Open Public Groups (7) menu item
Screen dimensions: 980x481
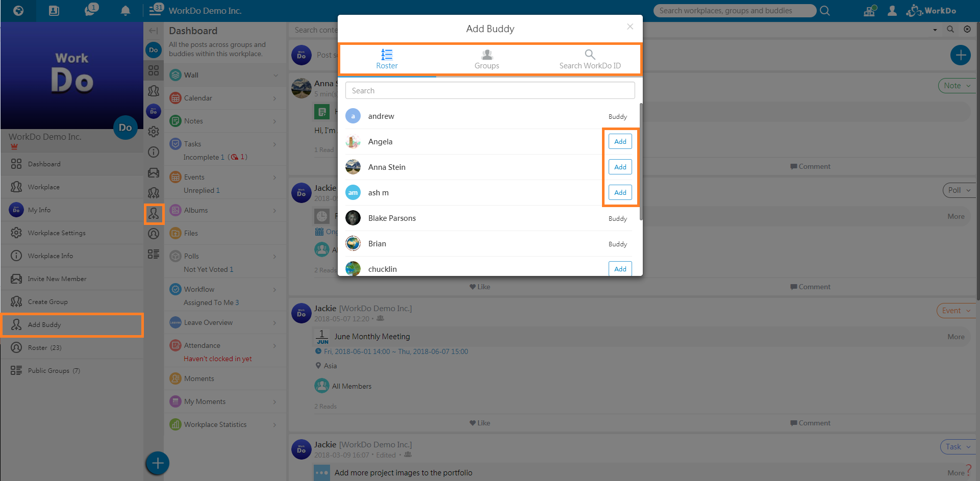(x=72, y=370)
